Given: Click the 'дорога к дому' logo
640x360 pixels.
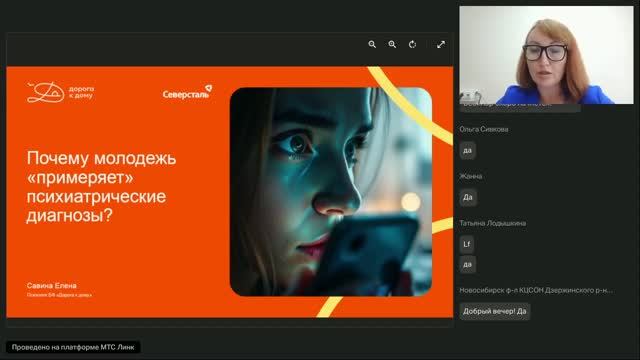Looking at the screenshot, I should [x=60, y=92].
